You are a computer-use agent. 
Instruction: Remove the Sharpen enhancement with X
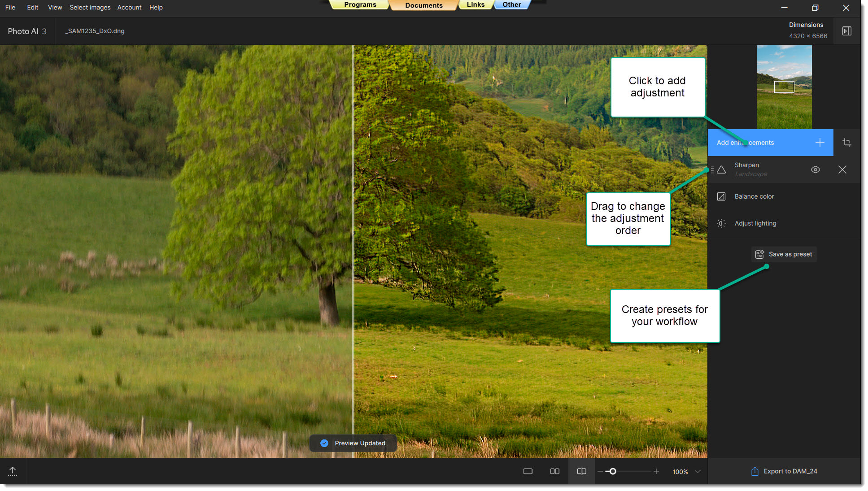842,169
